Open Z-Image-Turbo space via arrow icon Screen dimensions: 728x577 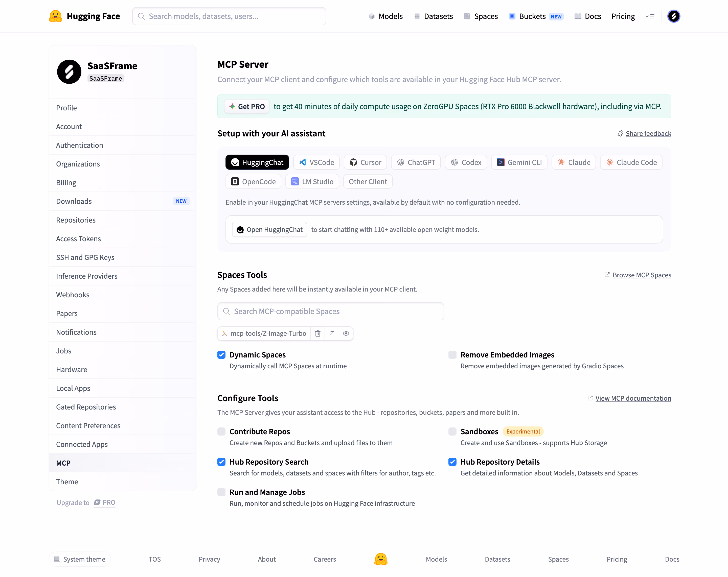click(332, 333)
